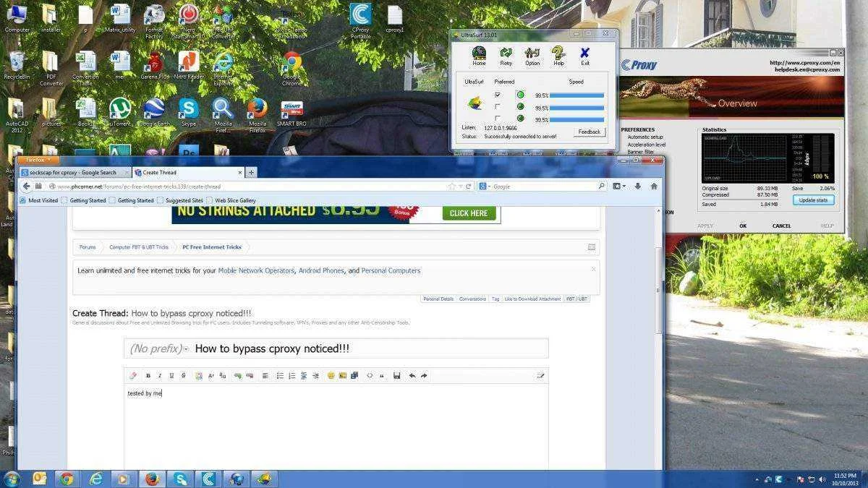This screenshot has height=488, width=868.
Task: Open Personal Details tab link
Action: [x=438, y=299]
